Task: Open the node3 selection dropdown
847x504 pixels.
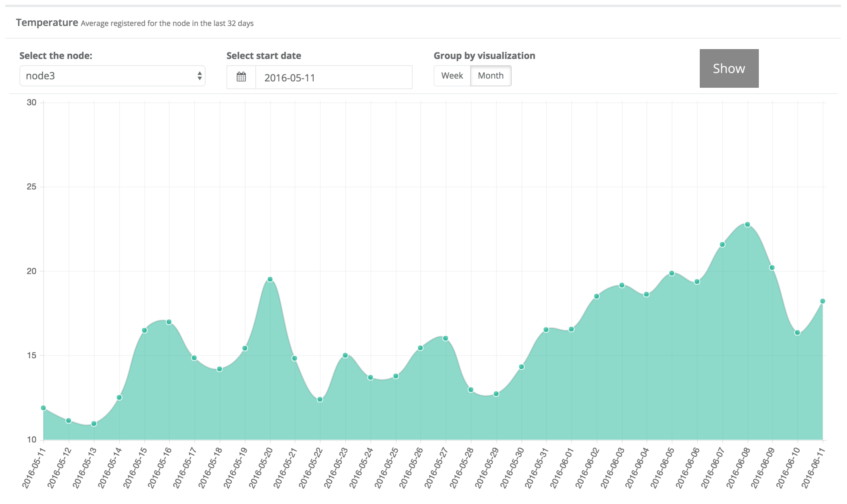Action: click(x=112, y=76)
